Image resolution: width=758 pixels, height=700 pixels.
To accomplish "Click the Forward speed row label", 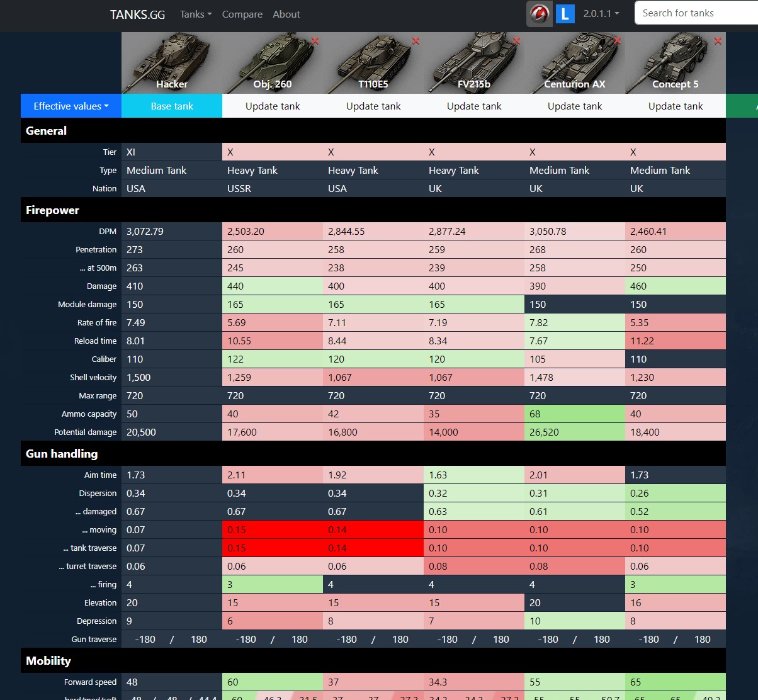I will [90, 682].
